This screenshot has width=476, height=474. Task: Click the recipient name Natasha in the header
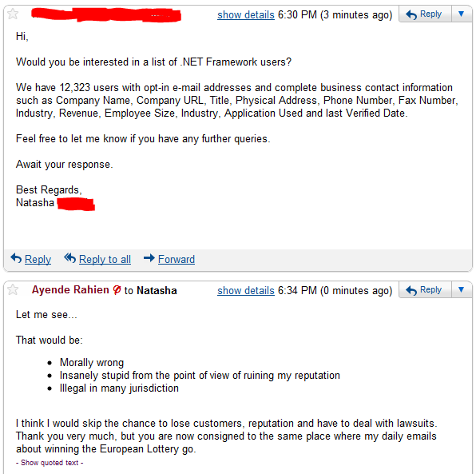tap(157, 290)
